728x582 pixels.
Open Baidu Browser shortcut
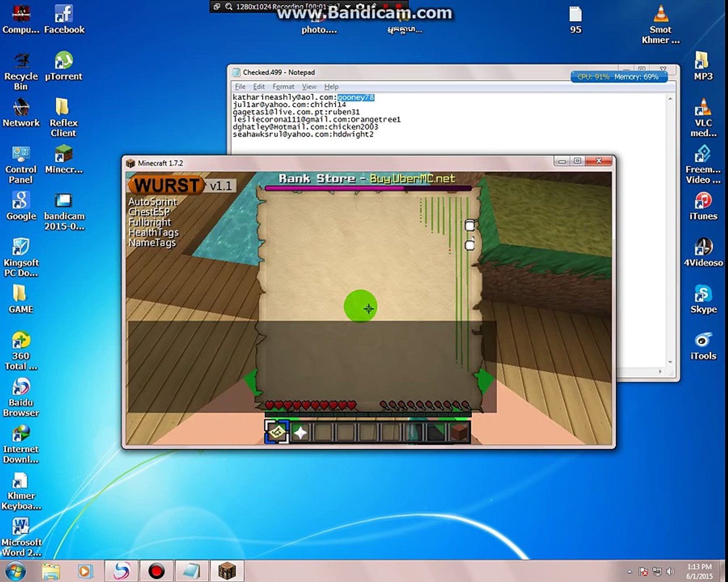point(21,398)
